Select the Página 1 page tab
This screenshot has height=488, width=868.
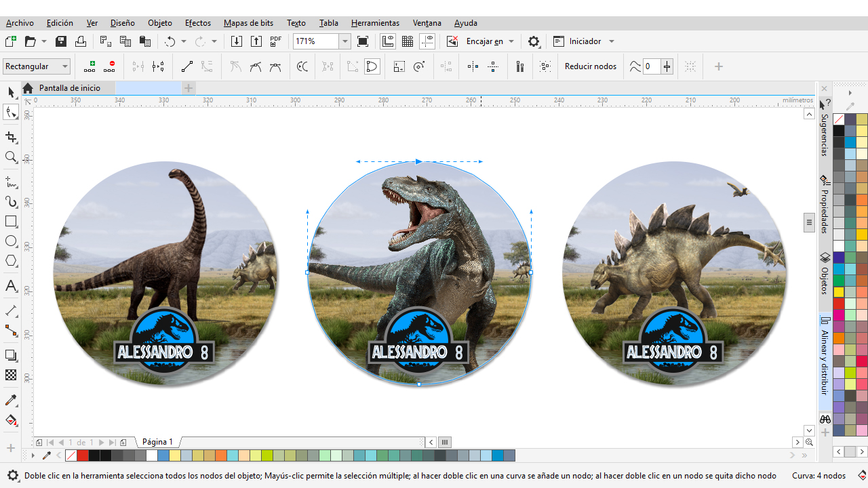157,442
